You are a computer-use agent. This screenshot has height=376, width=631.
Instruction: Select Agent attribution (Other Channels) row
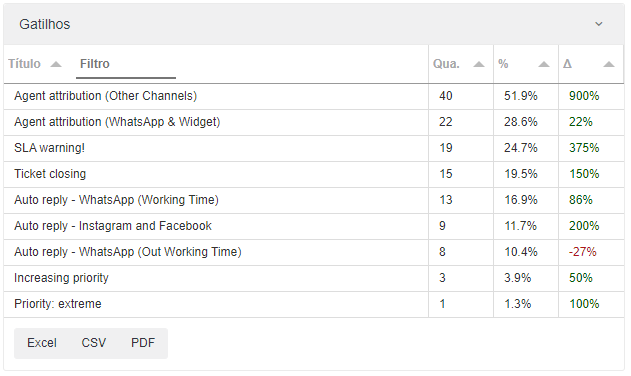(x=314, y=96)
